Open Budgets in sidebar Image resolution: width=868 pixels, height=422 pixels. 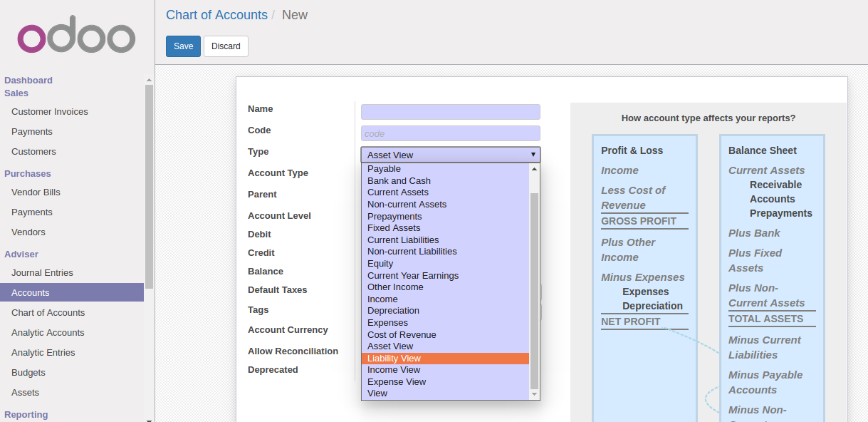(28, 373)
